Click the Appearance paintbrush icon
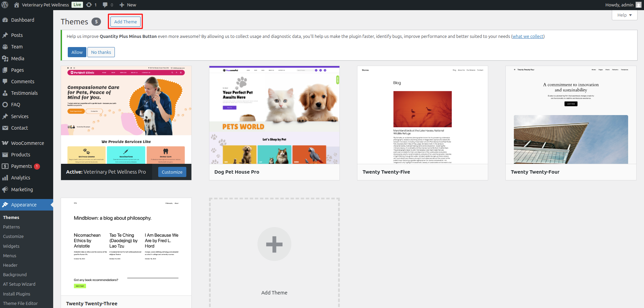This screenshot has height=308, width=644. pos(5,205)
